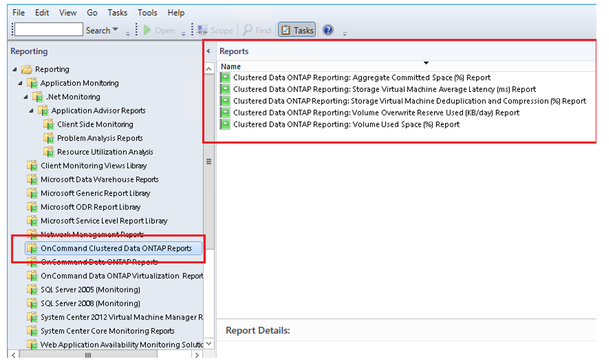This screenshot has height=364, width=609.
Task: Click System Center Core Monitoring folder icon
Action: pos(32,331)
